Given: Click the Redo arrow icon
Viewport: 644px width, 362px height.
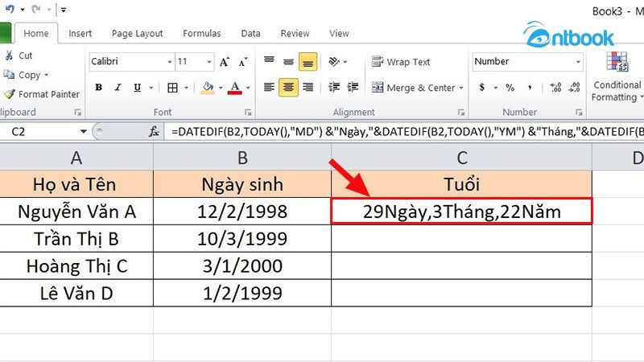Looking at the screenshot, I should [x=36, y=9].
